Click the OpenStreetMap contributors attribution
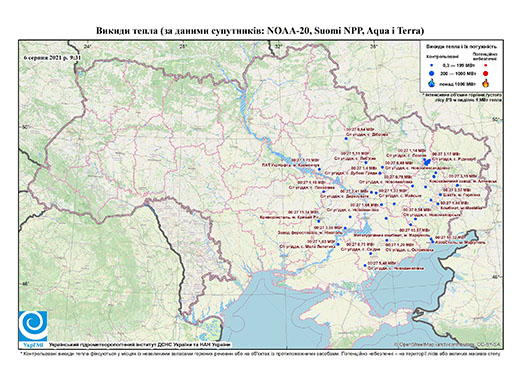Screen dimensions: 520x368 click(x=448, y=344)
